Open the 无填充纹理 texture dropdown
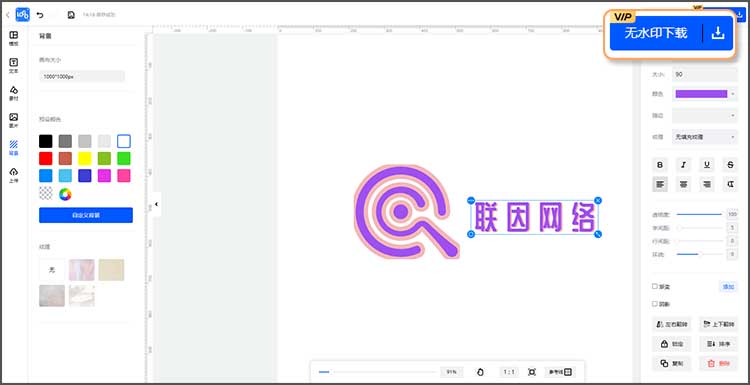Image resolution: width=750 pixels, height=385 pixels. pyautogui.click(x=705, y=137)
